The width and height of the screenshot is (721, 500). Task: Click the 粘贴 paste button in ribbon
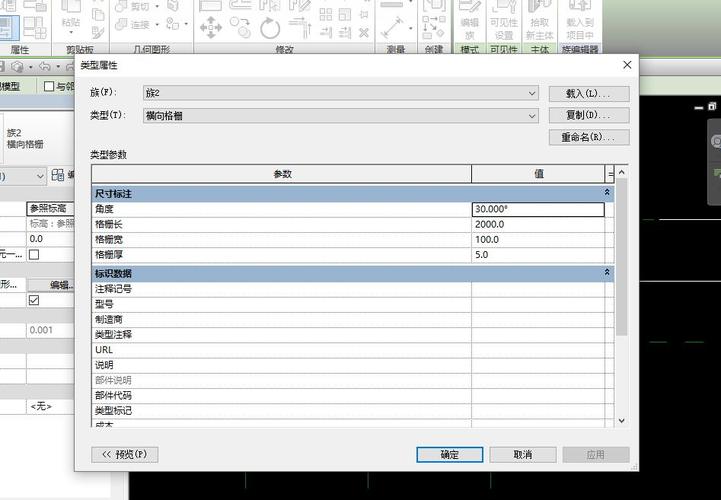(x=71, y=18)
